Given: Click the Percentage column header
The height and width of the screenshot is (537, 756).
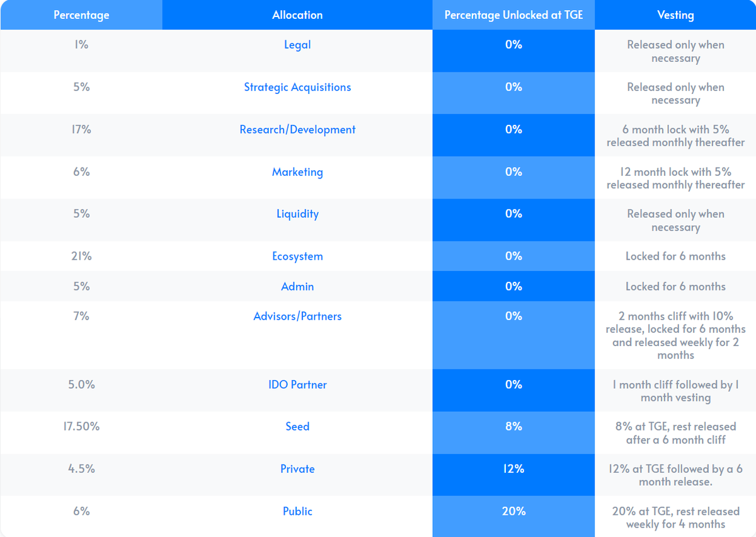Looking at the screenshot, I should click(x=81, y=15).
